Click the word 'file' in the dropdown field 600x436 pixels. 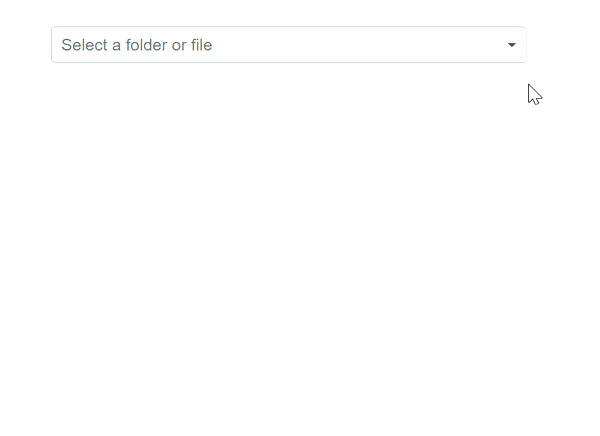point(201,45)
